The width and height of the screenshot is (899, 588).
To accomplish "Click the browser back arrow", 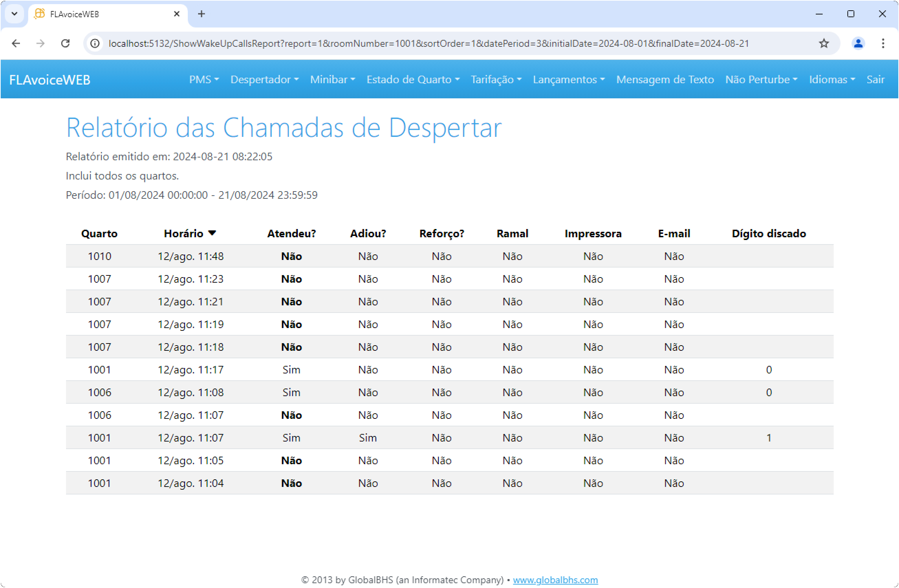I will 16,43.
